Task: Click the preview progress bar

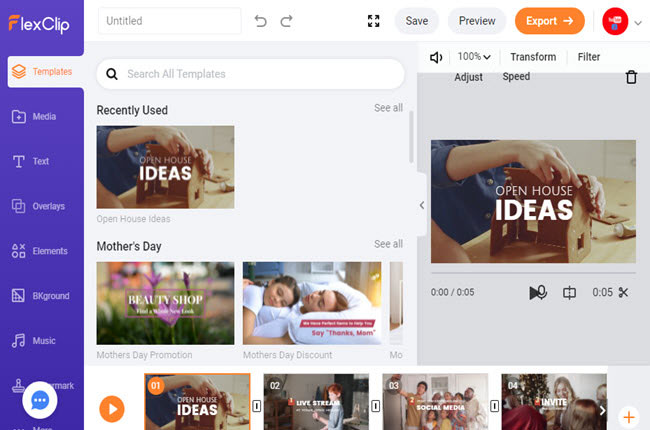Action: 533,273
